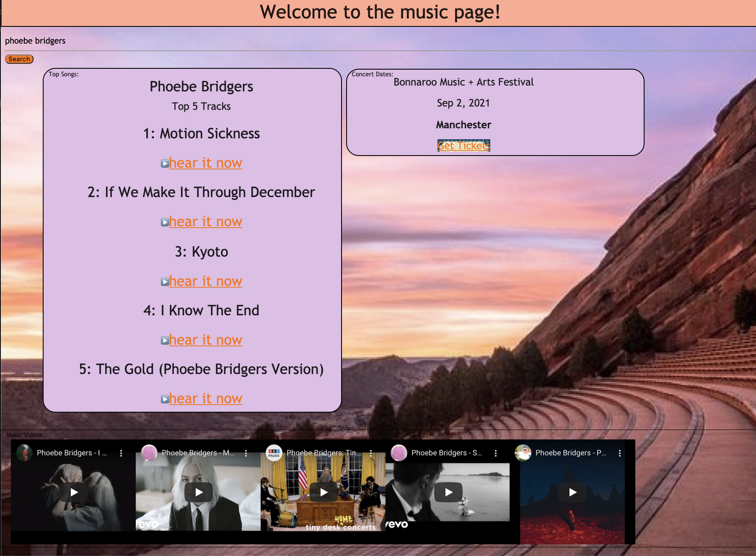Click the NPR Music channel avatar
756x556 pixels.
(x=274, y=453)
